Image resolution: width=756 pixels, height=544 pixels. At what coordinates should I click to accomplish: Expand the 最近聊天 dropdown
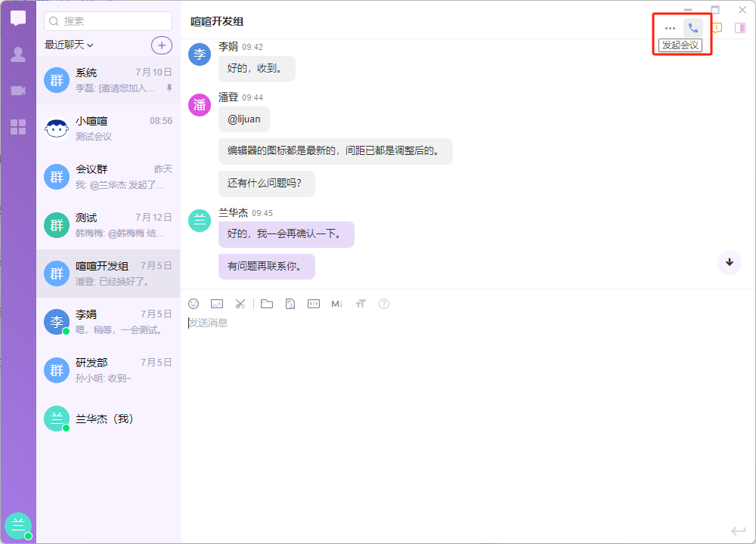(69, 45)
